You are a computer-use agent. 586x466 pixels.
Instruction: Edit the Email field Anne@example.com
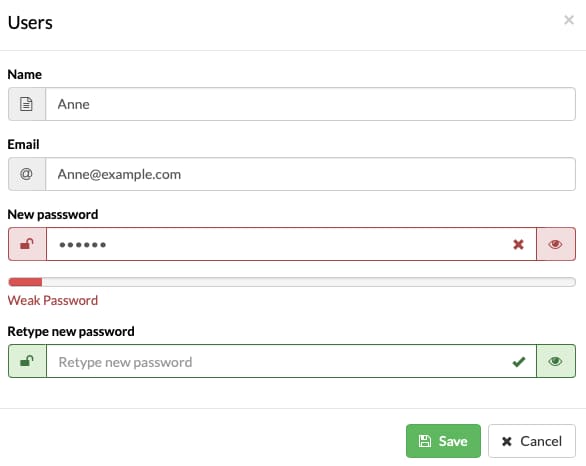point(310,174)
